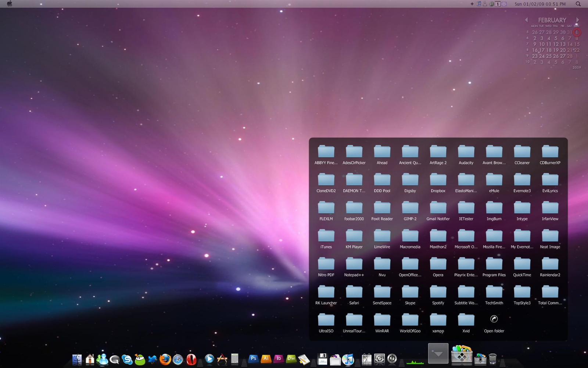588x368 pixels.
Task: Open the Audacity folder
Action: pyautogui.click(x=466, y=155)
